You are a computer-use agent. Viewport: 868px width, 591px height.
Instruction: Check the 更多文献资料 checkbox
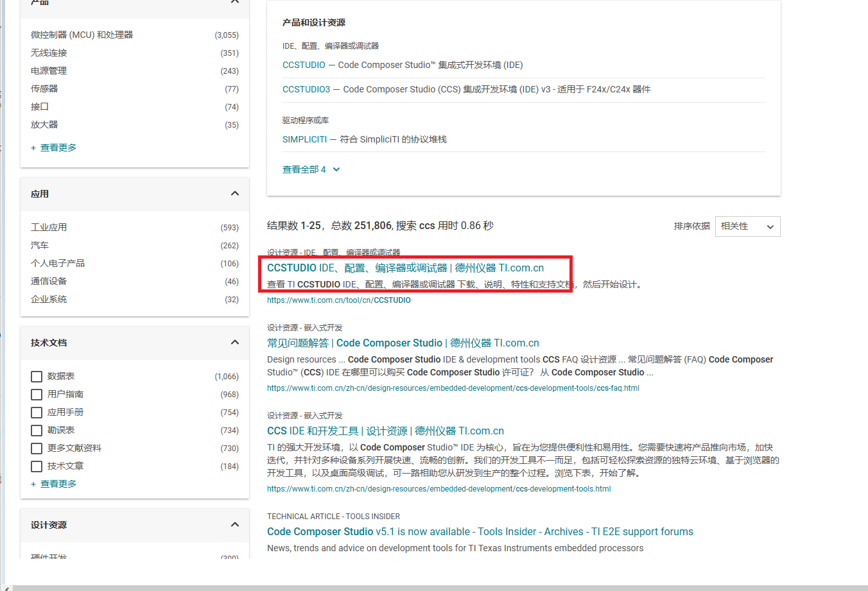click(37, 449)
